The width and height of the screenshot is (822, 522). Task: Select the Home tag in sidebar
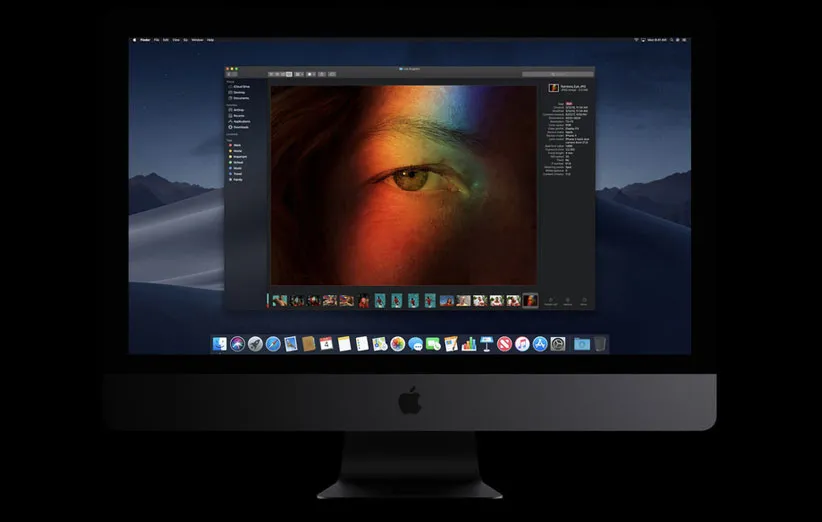235,151
